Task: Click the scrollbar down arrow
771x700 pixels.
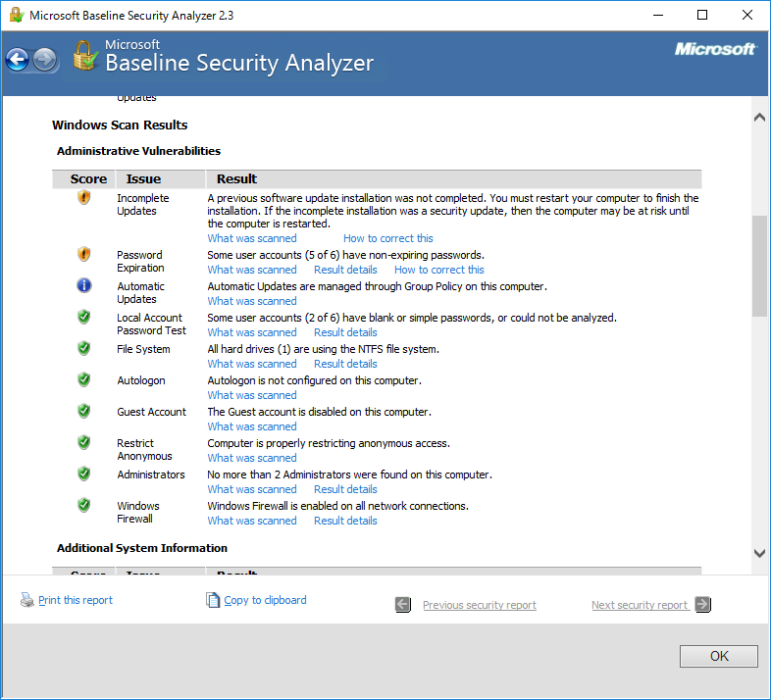Action: point(759,554)
